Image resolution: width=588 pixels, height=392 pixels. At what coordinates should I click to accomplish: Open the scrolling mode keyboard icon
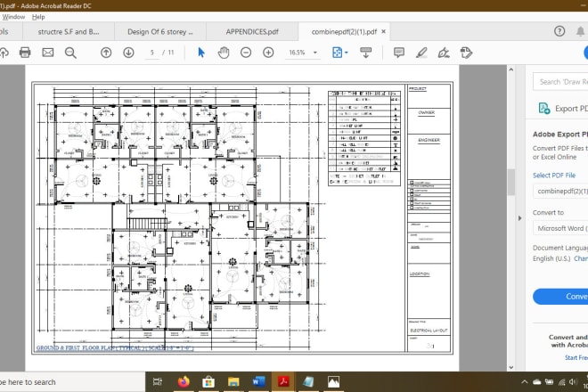[365, 53]
